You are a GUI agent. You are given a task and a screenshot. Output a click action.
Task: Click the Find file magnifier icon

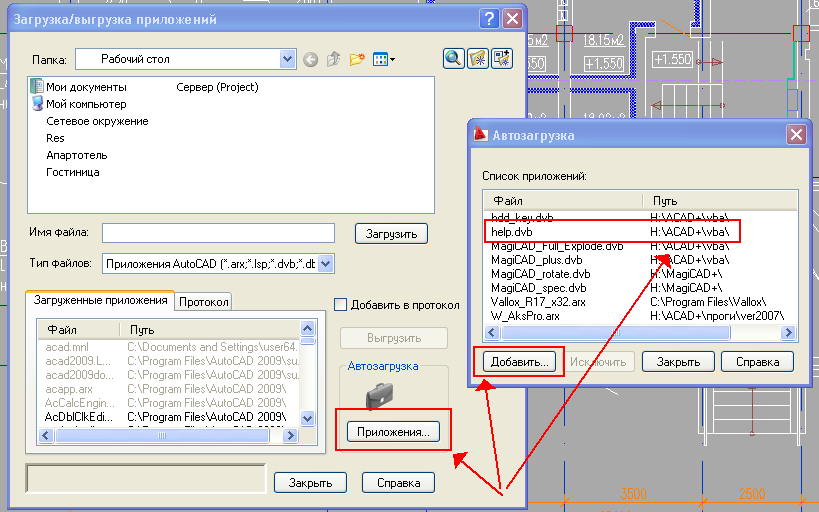453,59
